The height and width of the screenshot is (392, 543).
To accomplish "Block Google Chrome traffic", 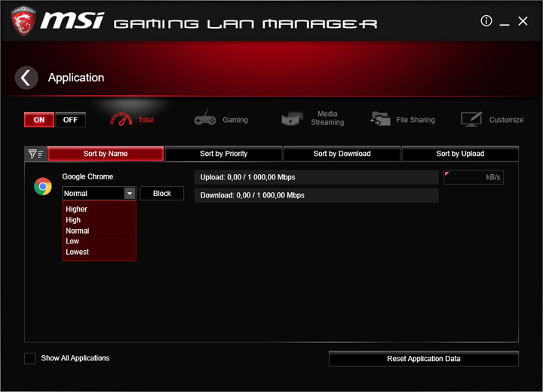I will [161, 193].
